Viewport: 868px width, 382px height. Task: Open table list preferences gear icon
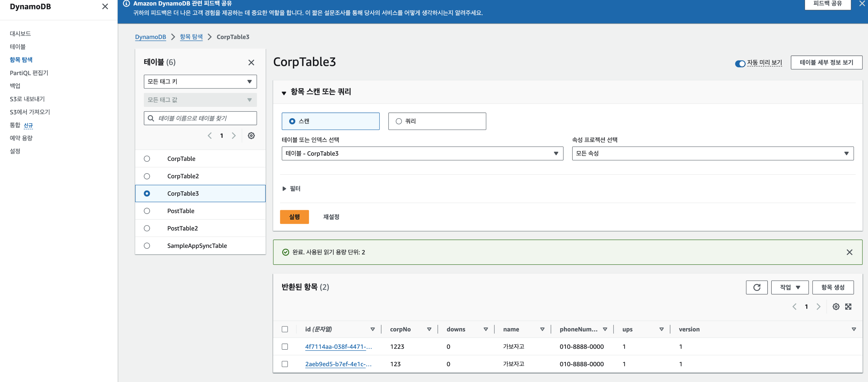[x=251, y=136]
